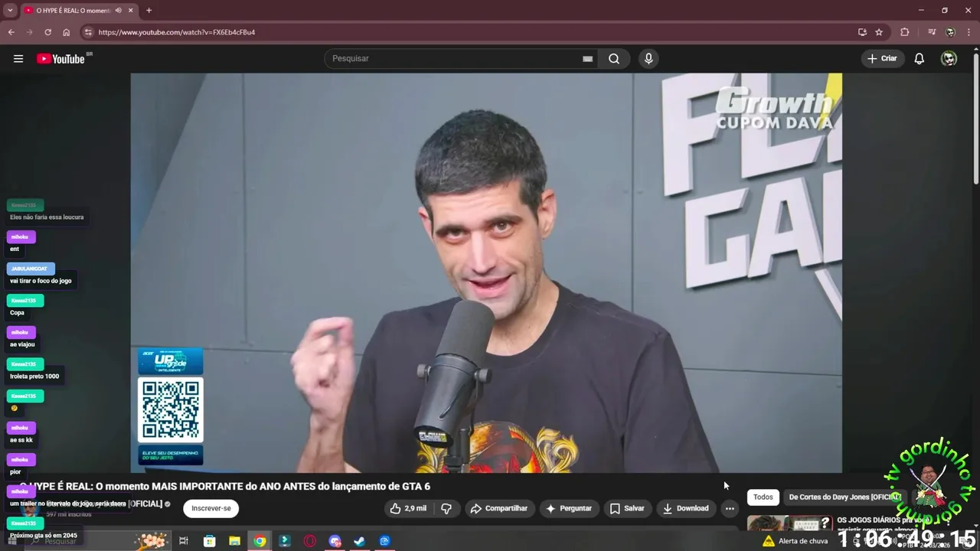
Task: Open OS JOGOS DIÁRIOS suggested video thumbnail
Action: [x=789, y=523]
